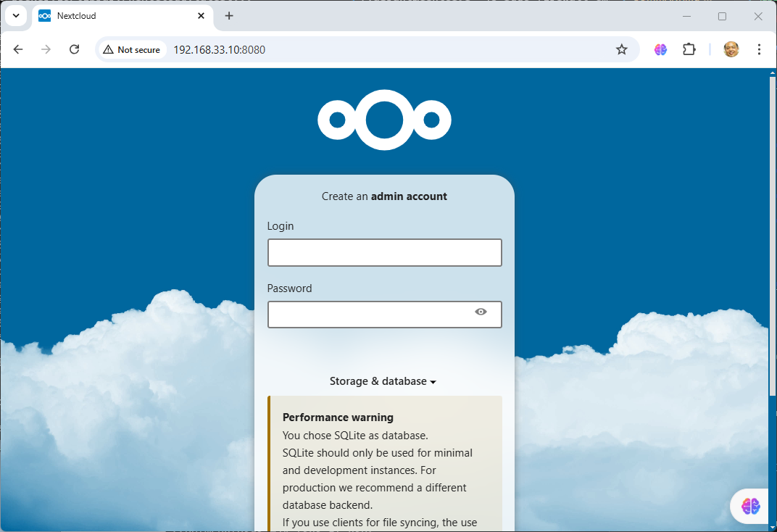
Task: Go back to previous page
Action: tap(18, 49)
